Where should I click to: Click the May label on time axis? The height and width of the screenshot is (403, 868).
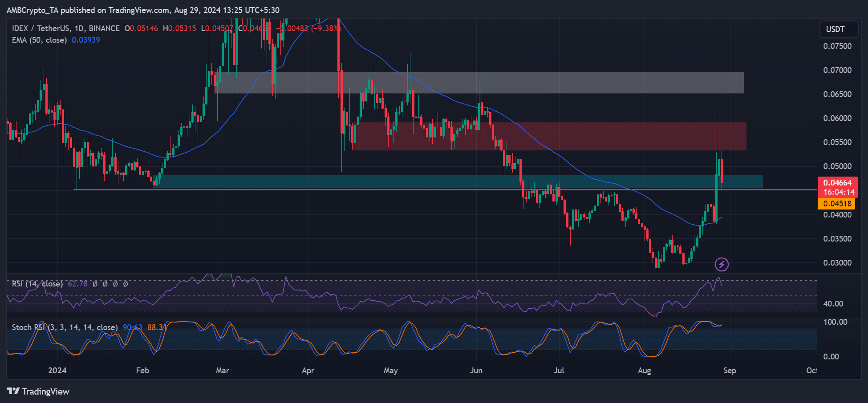coord(390,371)
